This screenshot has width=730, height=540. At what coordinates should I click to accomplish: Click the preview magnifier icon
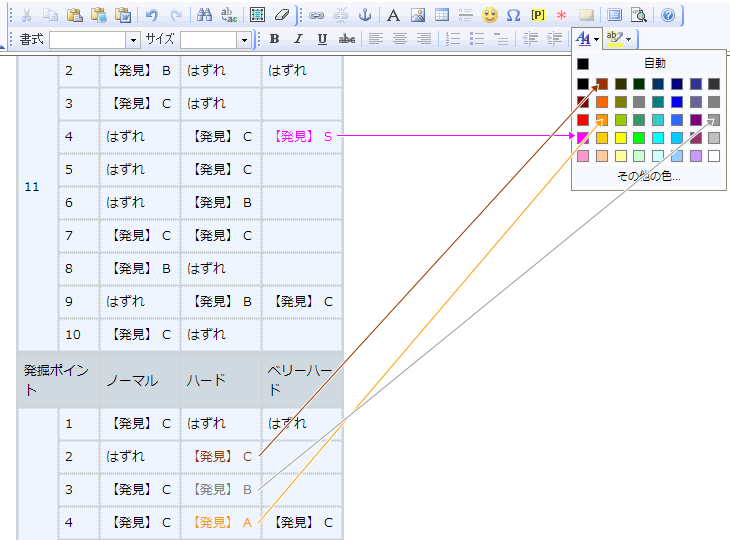point(639,15)
